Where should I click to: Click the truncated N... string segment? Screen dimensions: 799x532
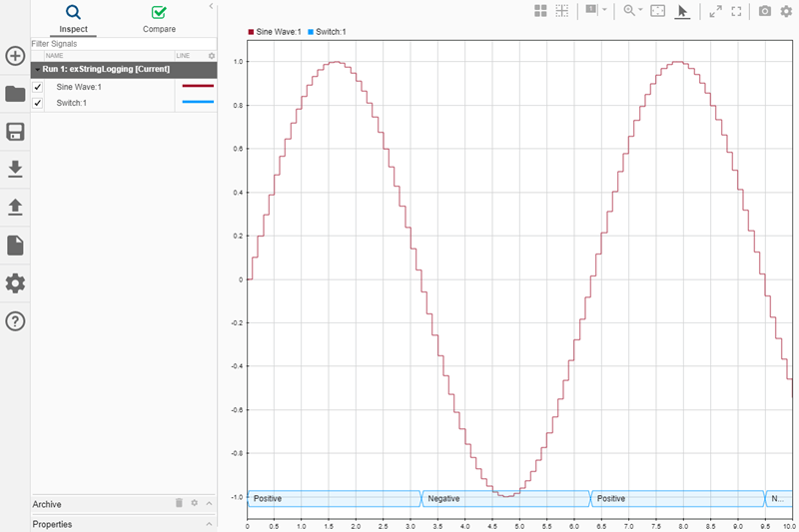[779, 498]
